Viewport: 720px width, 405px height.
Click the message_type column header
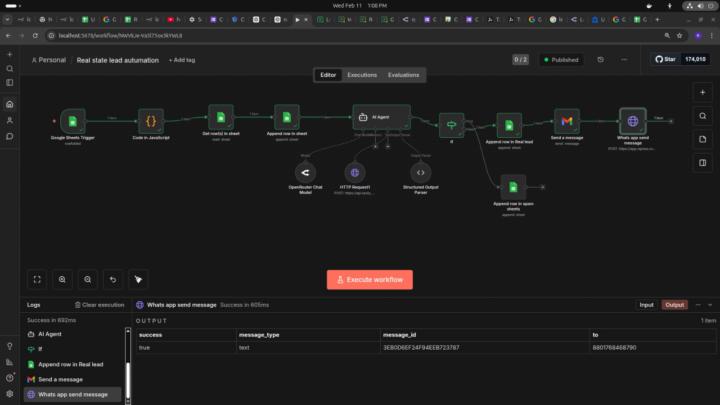[308, 335]
